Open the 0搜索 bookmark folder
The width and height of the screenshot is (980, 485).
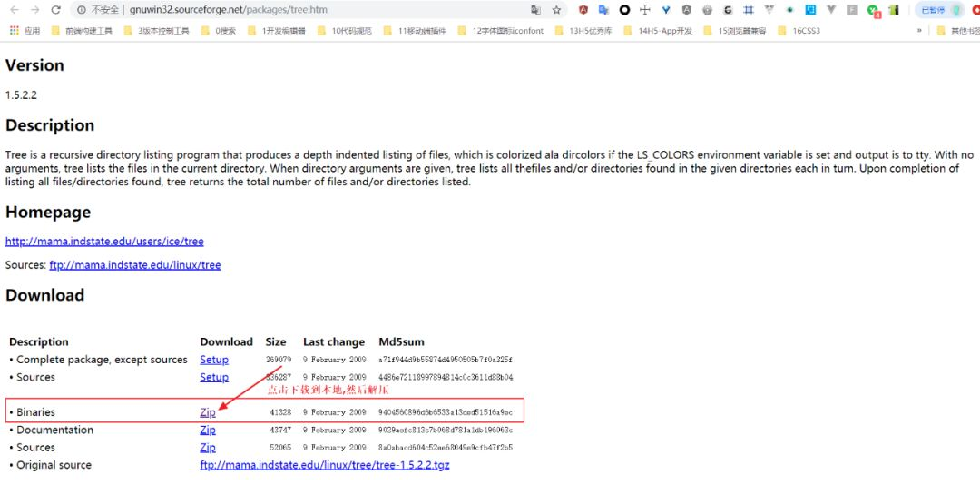219,31
